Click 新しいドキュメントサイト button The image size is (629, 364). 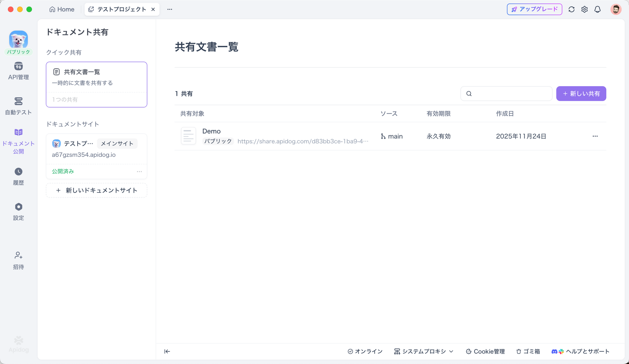[x=97, y=190]
